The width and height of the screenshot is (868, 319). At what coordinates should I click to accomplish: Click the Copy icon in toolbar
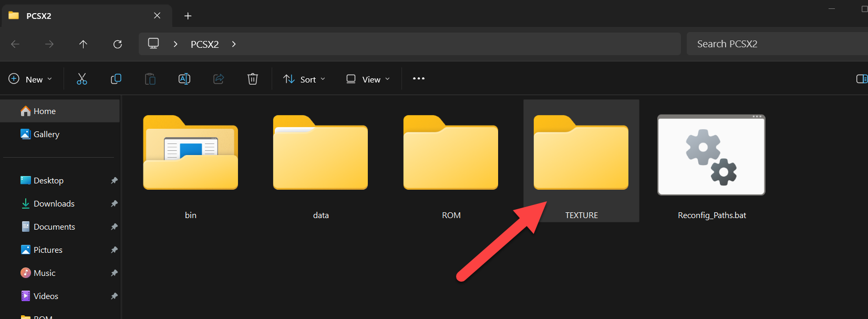(116, 79)
